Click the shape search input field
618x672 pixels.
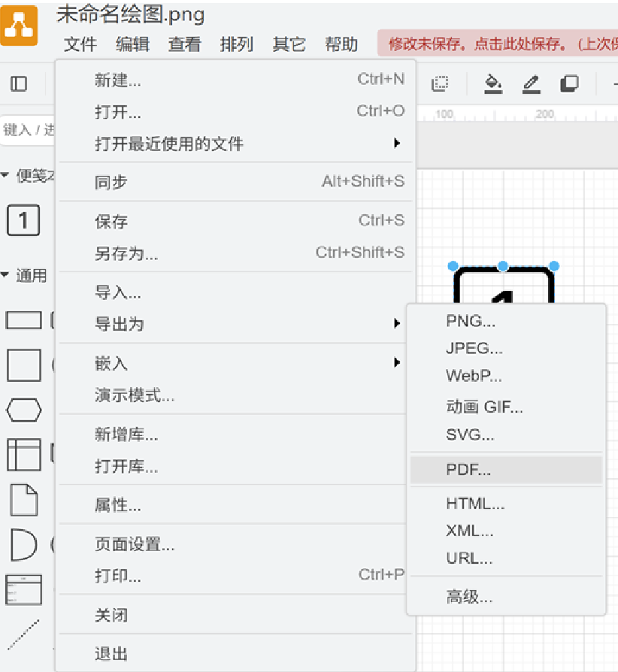coord(28,130)
